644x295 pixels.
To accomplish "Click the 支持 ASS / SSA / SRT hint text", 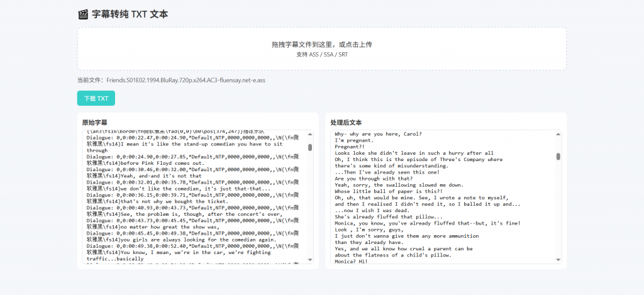I will (321, 55).
